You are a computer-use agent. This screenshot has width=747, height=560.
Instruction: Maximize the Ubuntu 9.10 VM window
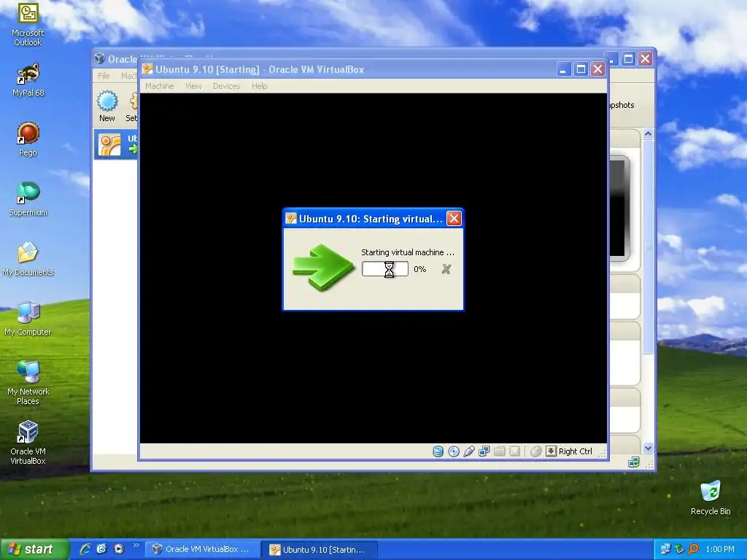click(581, 69)
